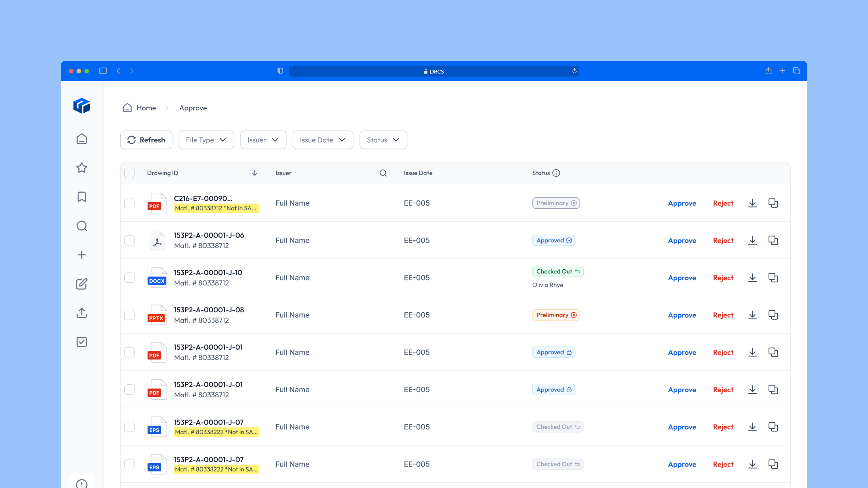
Task: Click the Status info icon in header
Action: pos(556,173)
